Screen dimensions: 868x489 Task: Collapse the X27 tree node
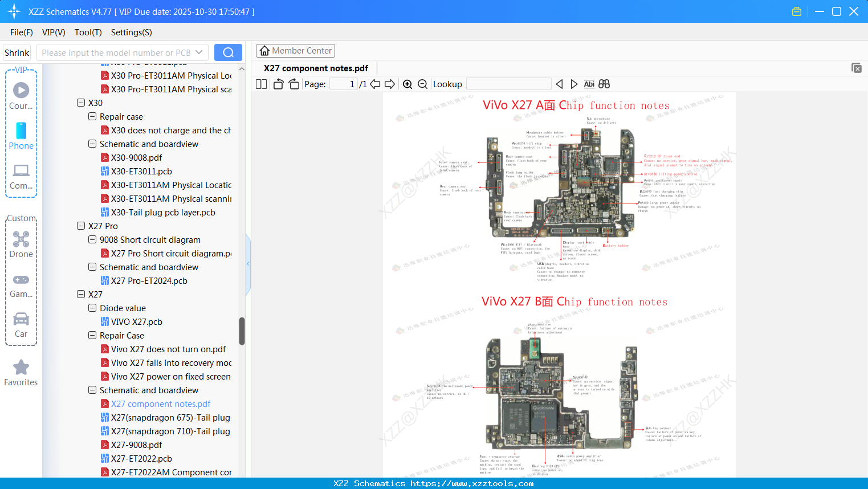click(x=81, y=294)
